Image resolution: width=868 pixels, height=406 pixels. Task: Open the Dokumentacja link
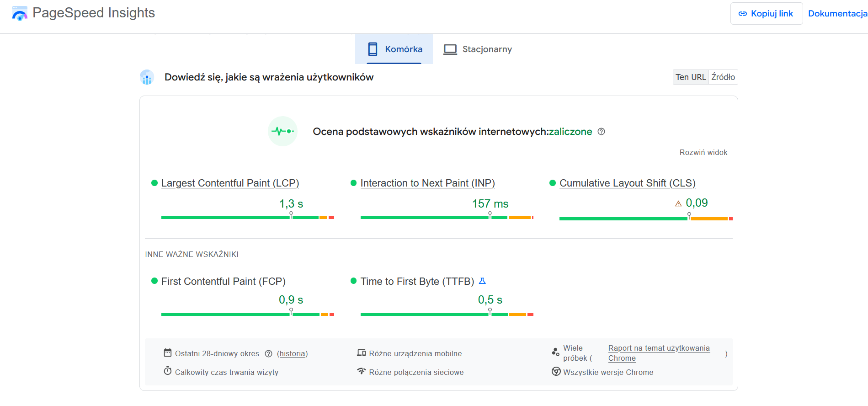click(837, 14)
